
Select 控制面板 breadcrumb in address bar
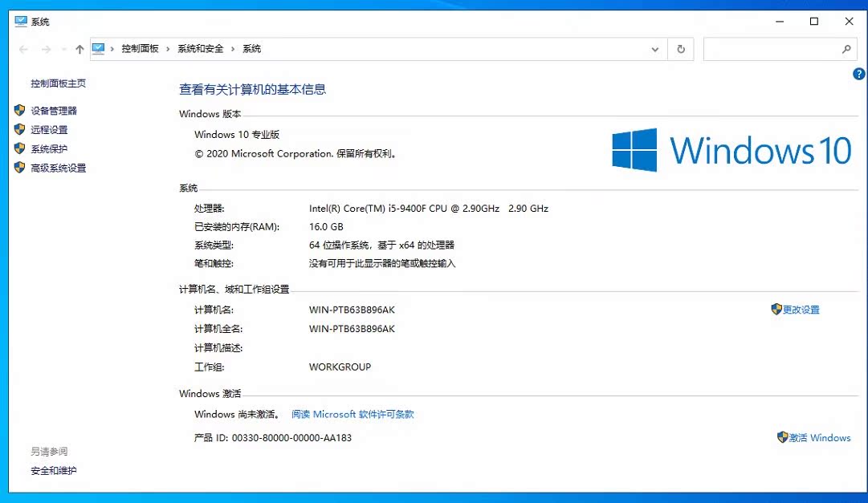140,49
